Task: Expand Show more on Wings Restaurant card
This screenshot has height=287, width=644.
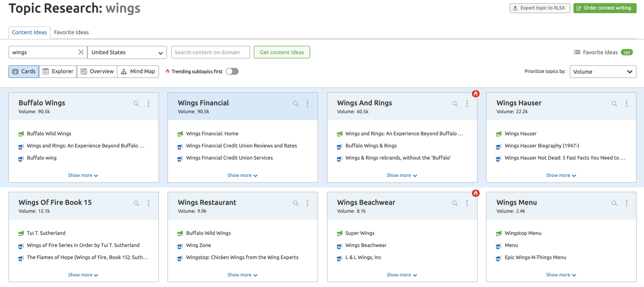Action: pyautogui.click(x=242, y=275)
